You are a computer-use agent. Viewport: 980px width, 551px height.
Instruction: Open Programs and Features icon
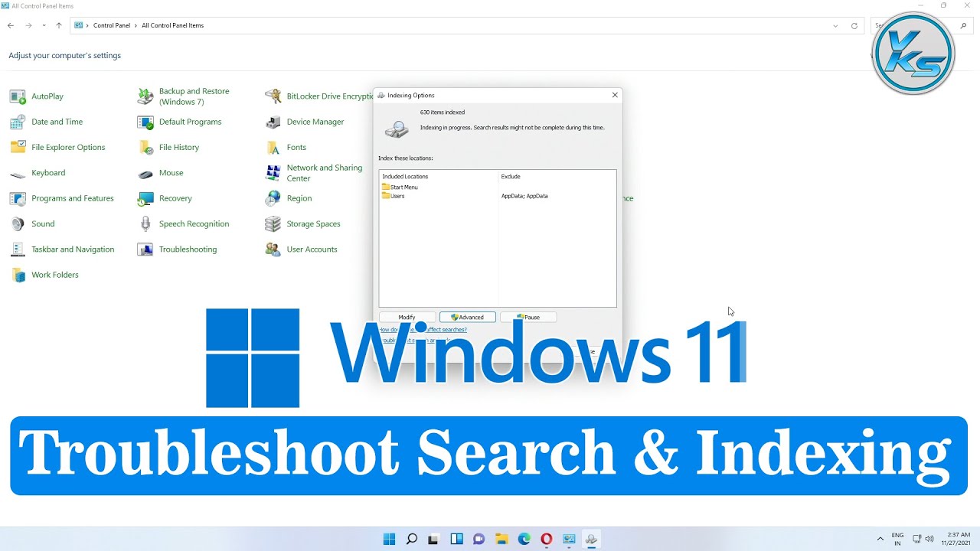click(x=18, y=198)
